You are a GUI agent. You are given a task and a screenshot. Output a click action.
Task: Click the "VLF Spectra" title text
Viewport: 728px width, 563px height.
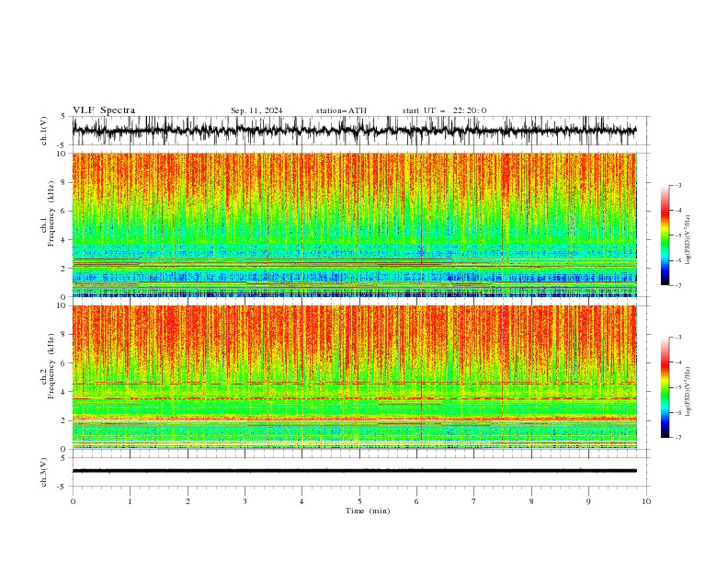[104, 110]
